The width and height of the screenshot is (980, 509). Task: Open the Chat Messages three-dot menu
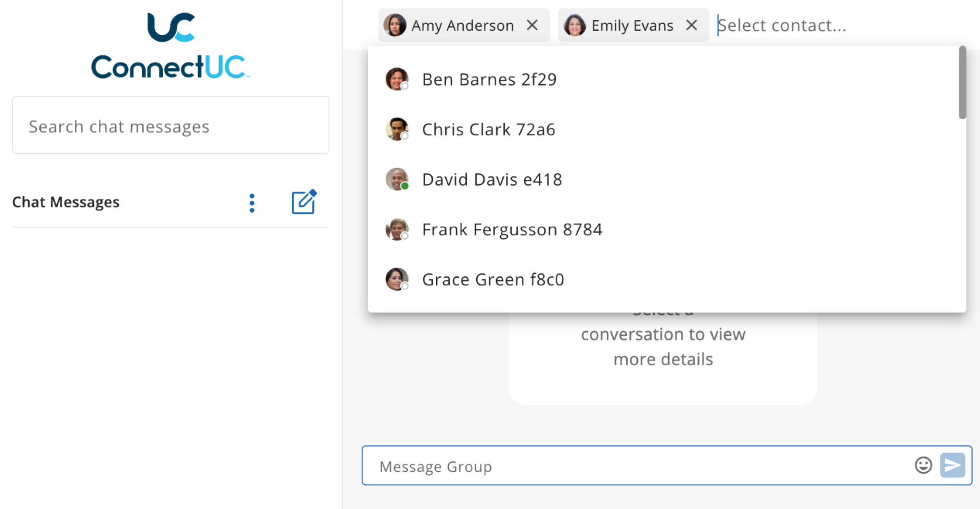click(x=252, y=203)
